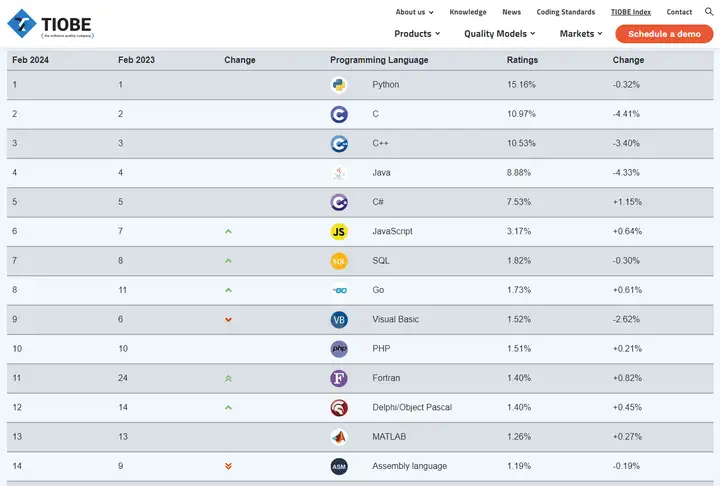Click the Go language icon
Image resolution: width=720 pixels, height=486 pixels.
(339, 290)
